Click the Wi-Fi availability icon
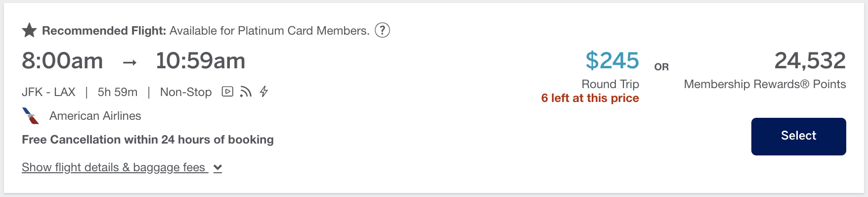This screenshot has height=197, width=868. pos(246,92)
